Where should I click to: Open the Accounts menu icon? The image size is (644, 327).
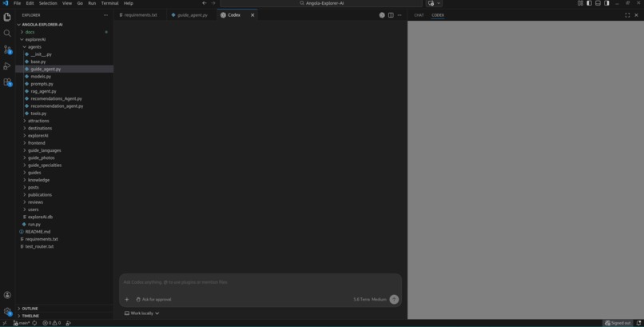click(7, 295)
